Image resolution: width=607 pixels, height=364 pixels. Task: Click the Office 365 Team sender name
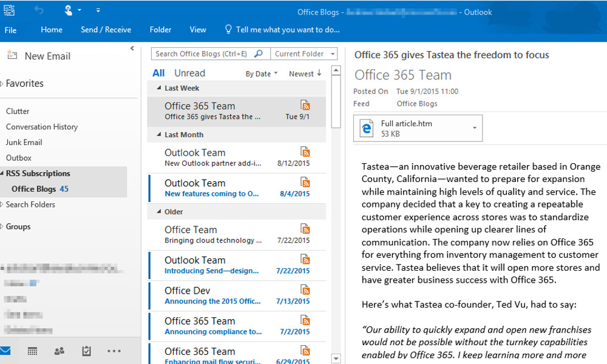(x=403, y=75)
